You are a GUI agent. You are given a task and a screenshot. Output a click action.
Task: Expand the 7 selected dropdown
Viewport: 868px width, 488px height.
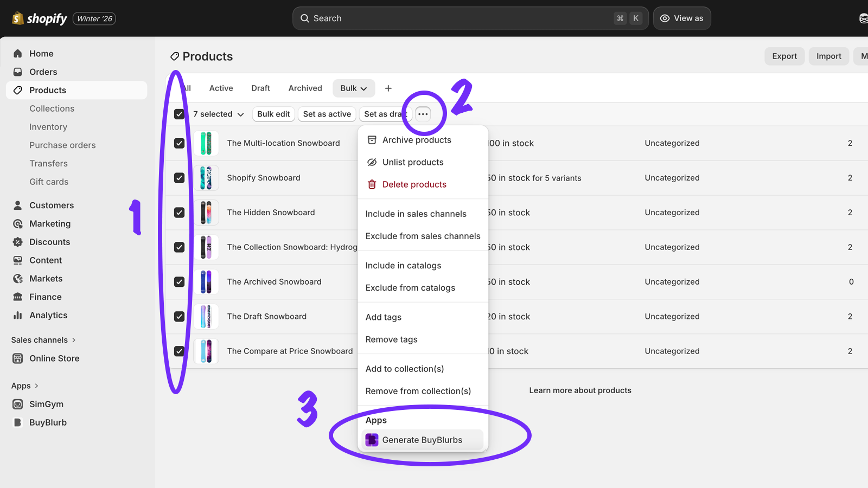[x=216, y=114]
